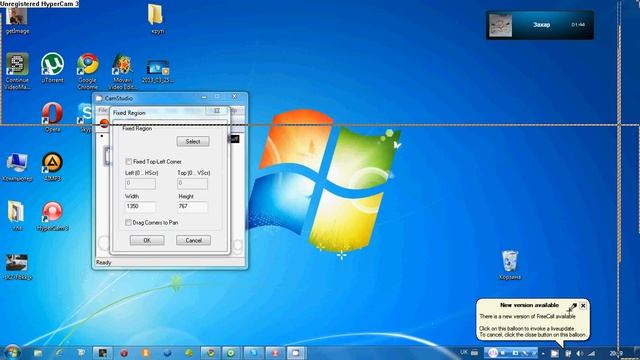Select the Google Chrome desktop icon
The image size is (640, 360).
87,71
